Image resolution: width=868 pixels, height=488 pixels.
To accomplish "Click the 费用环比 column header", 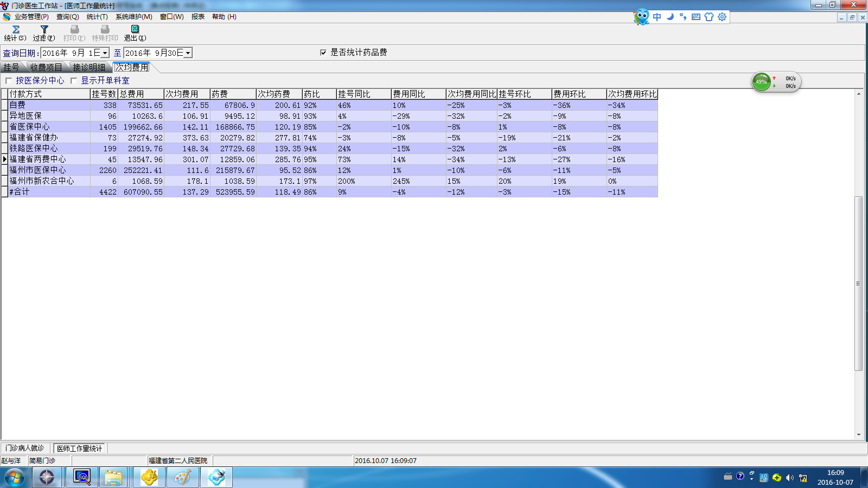I will pos(579,94).
